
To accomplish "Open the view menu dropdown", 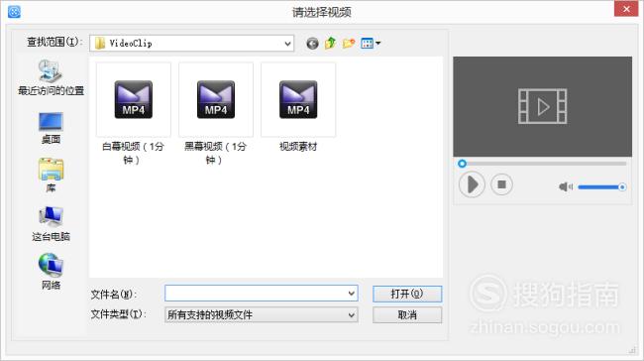I will (x=371, y=43).
